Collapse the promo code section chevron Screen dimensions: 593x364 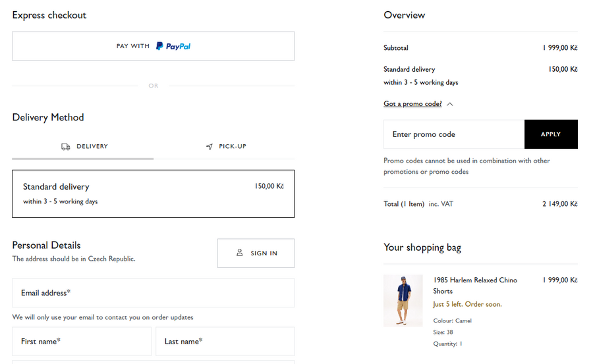[449, 104]
